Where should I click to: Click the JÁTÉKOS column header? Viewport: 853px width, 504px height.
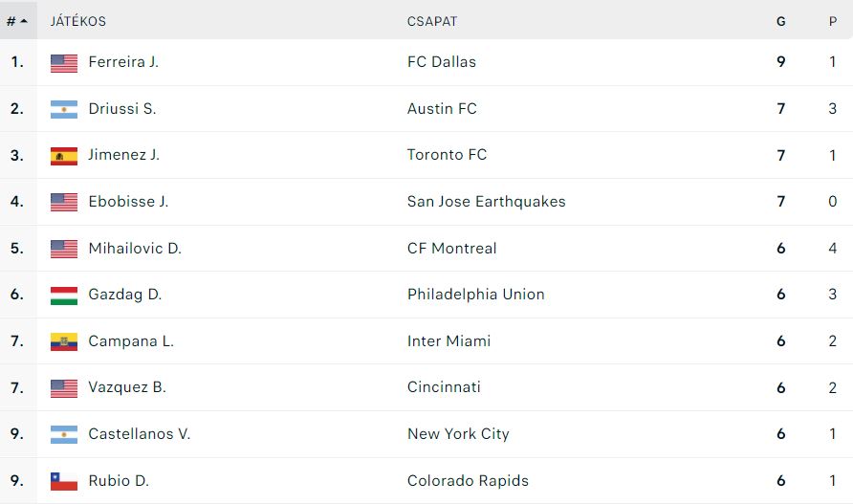click(77, 21)
